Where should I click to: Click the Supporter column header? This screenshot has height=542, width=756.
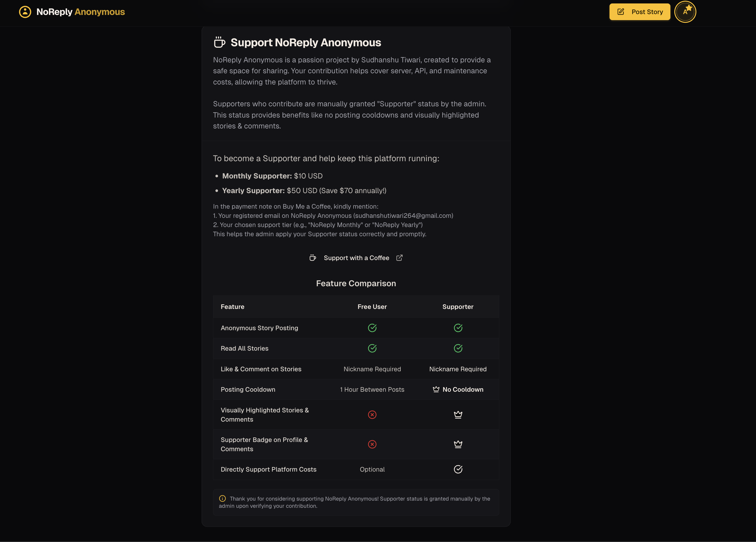(458, 307)
